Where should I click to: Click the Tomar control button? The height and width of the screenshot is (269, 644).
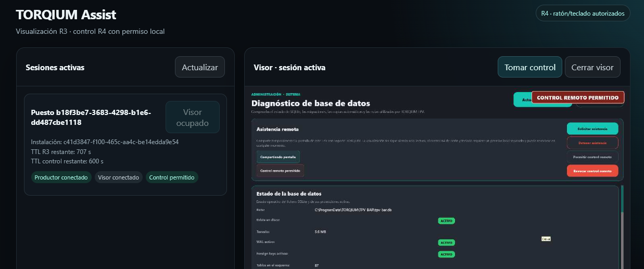(x=530, y=67)
